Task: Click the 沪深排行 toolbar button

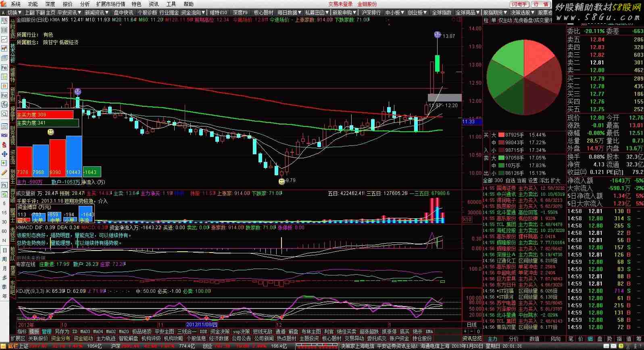Action: [x=371, y=12]
